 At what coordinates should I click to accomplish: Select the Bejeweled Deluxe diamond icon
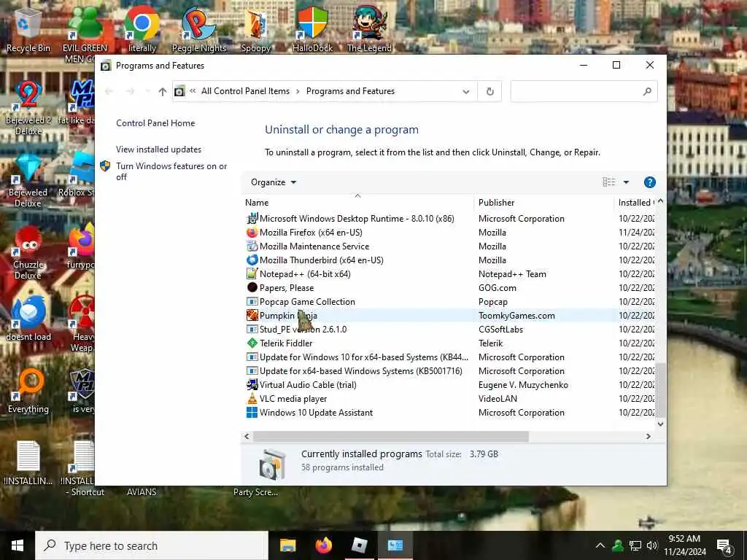(28, 180)
